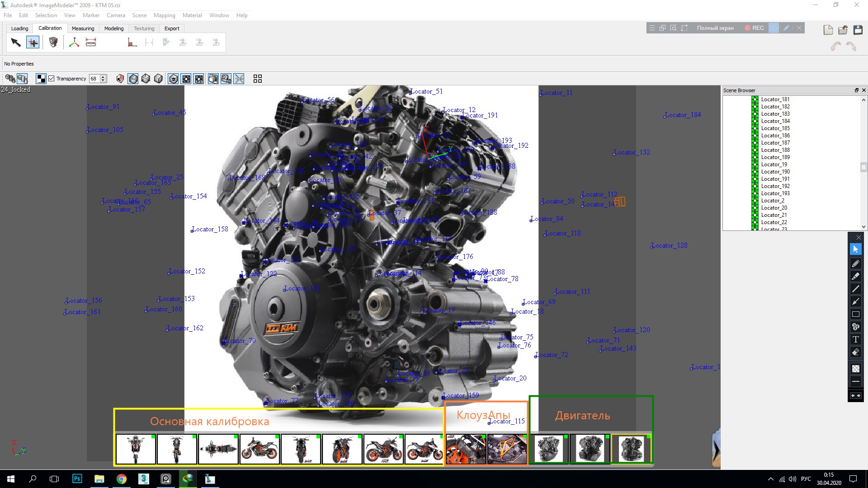868x488 pixels.
Task: Click the REC record button
Action: coord(754,28)
